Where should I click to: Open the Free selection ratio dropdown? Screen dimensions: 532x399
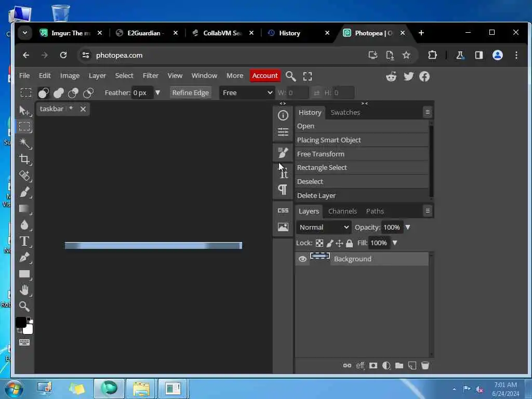pos(247,92)
